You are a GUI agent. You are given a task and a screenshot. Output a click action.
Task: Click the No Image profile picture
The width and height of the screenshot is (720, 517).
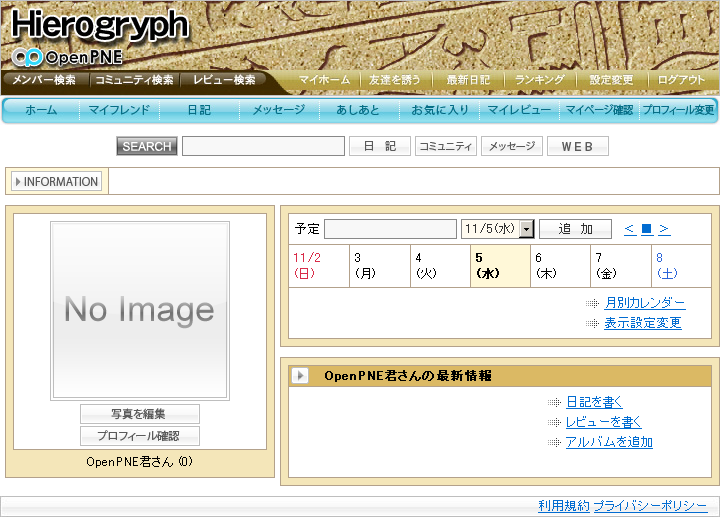(140, 311)
